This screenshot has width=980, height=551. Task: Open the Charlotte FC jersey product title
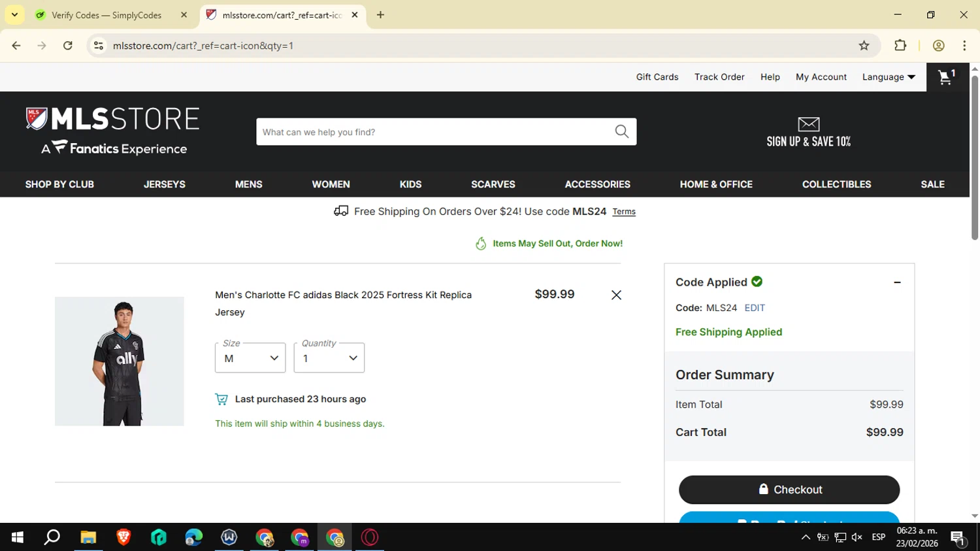[x=344, y=303]
